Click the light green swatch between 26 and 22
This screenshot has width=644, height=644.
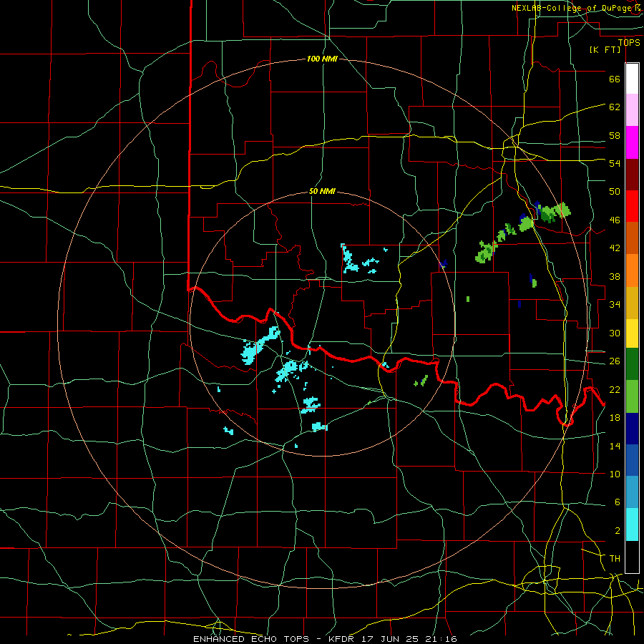[x=632, y=396]
